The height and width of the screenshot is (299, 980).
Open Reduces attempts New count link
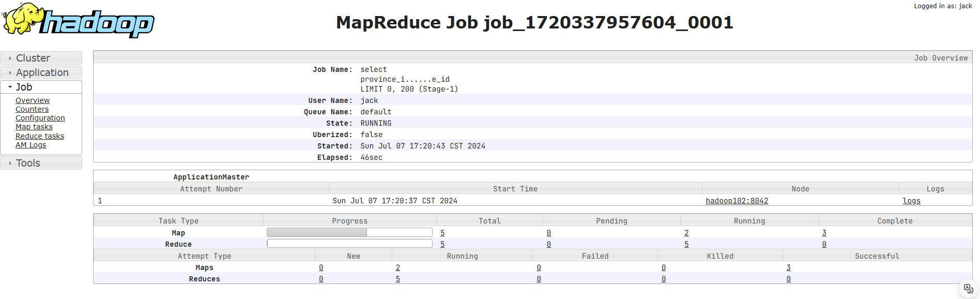321,279
